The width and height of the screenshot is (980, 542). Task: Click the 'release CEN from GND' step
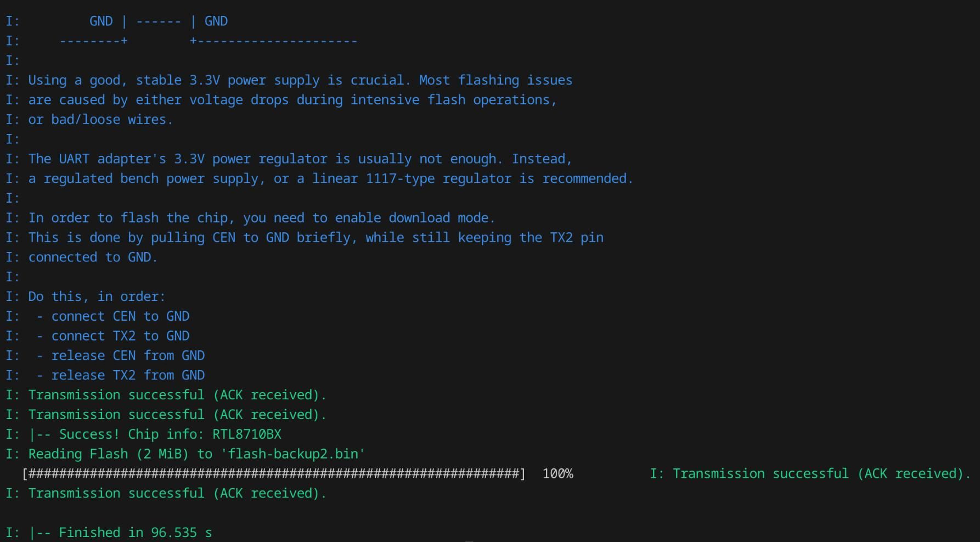(x=128, y=356)
